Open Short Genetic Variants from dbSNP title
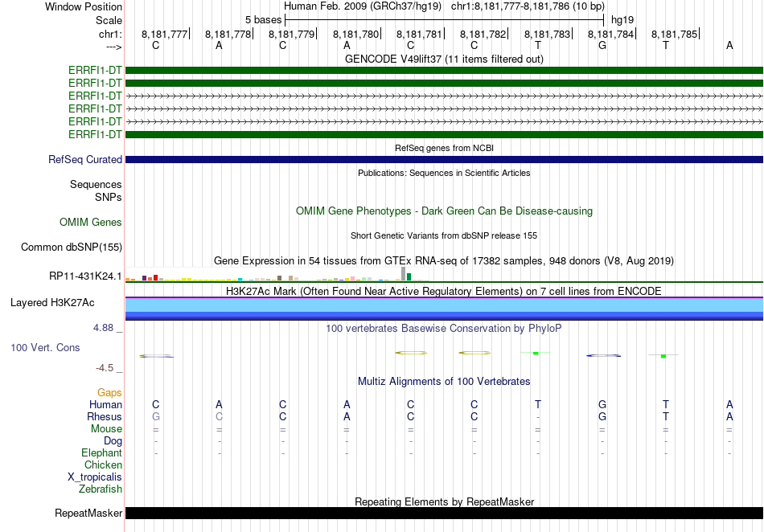Image resolution: width=764 pixels, height=532 pixels. point(444,235)
